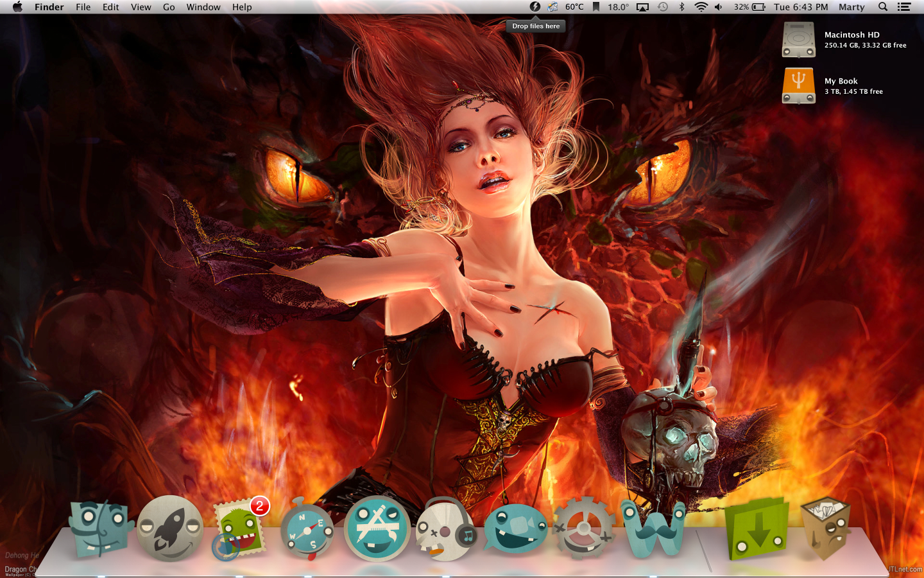Launch Safari compass icon in dock
This screenshot has height=578, width=924.
coord(307,529)
